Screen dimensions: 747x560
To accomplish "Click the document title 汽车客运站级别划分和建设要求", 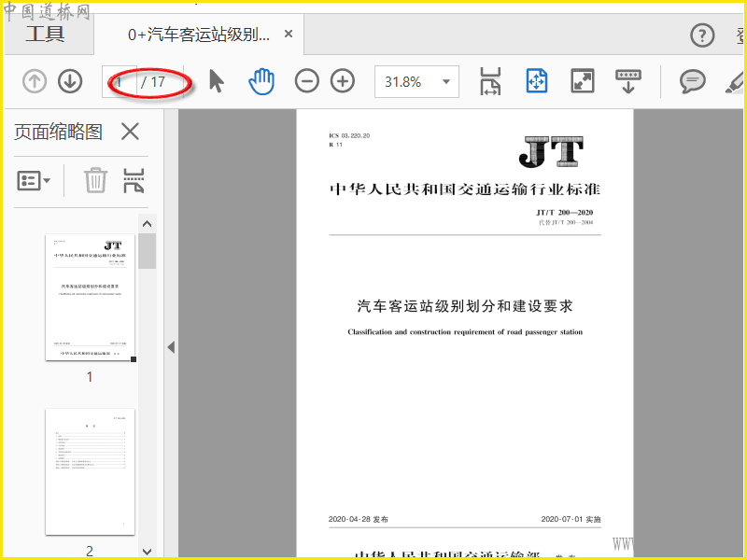I will 465,306.
